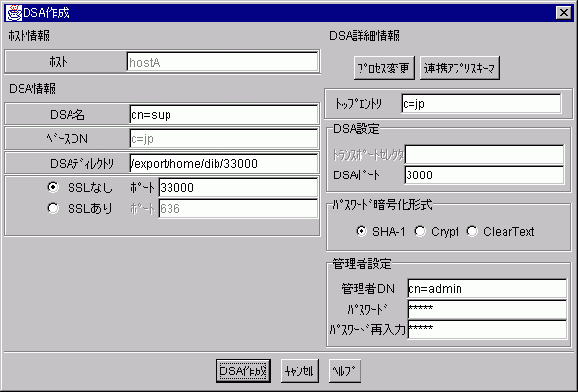Click the DSA作成 button at bottom
The width and height of the screenshot is (578, 392).
click(x=243, y=370)
